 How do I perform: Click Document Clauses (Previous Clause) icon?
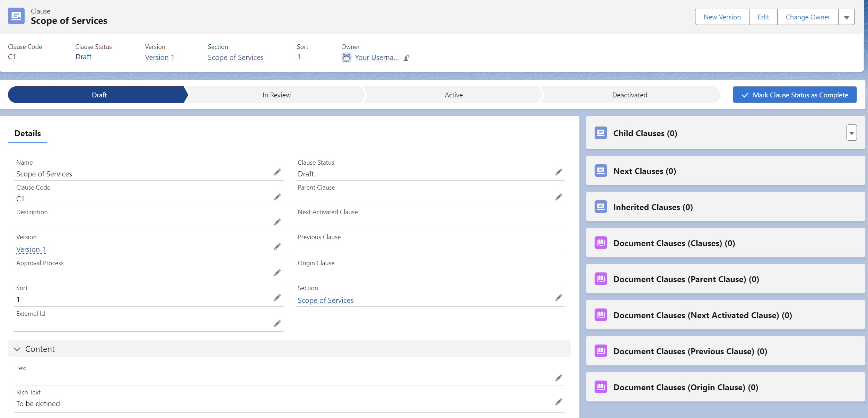coord(600,351)
